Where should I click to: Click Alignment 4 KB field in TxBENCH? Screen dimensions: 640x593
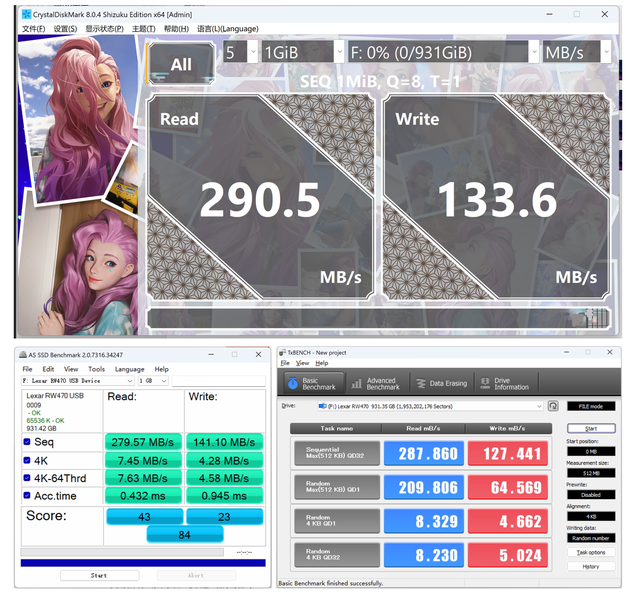click(x=591, y=516)
